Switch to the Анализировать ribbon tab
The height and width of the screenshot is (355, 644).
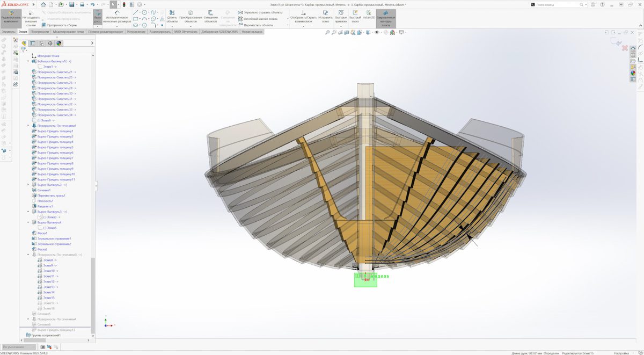[x=160, y=32]
